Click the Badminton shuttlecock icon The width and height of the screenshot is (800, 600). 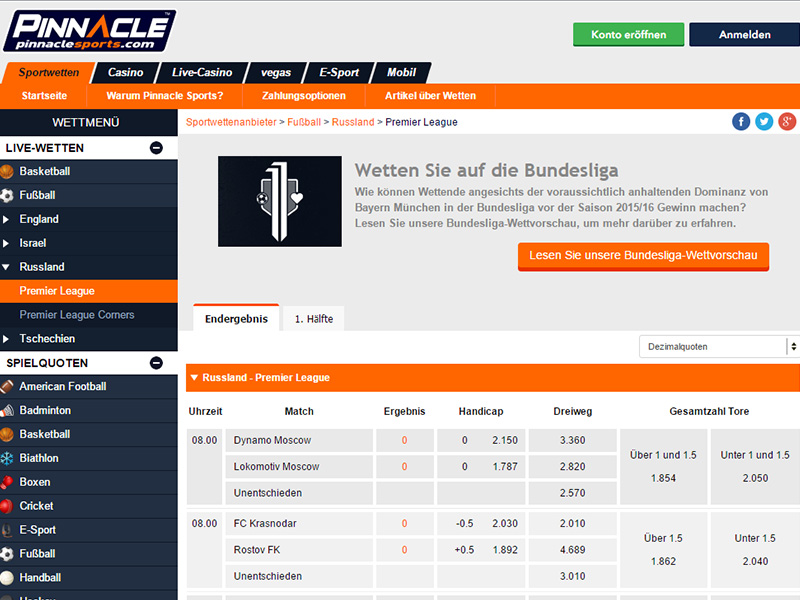point(7,411)
